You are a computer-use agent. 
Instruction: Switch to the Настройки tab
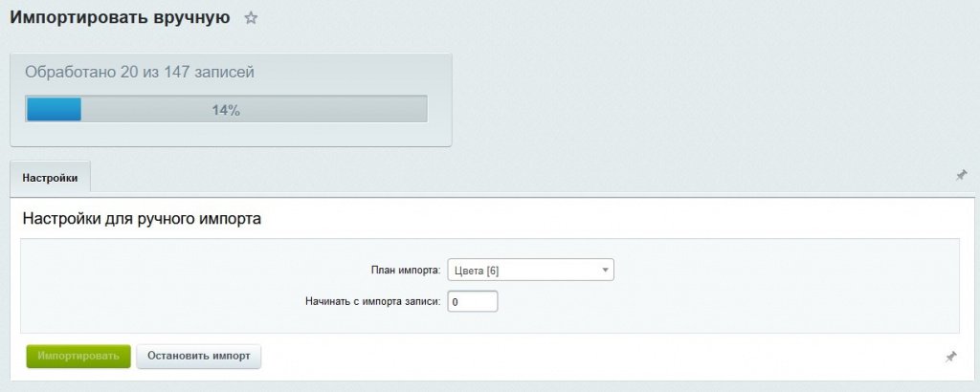click(x=50, y=178)
